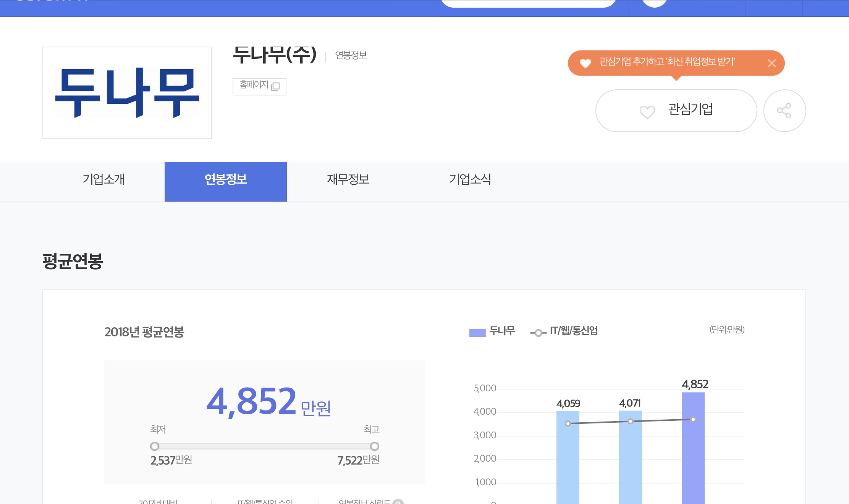Image resolution: width=849 pixels, height=504 pixels.
Task: Open the 기업소개 tab
Action: (103, 179)
